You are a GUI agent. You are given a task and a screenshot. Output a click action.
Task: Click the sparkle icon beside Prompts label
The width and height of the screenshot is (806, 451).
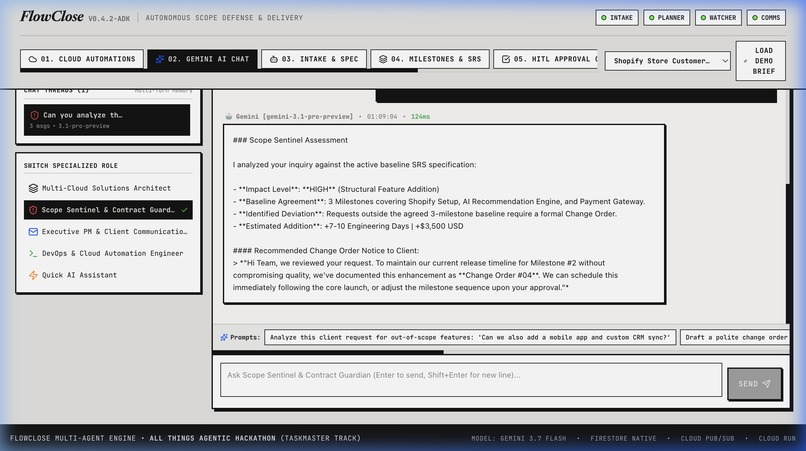[x=224, y=337]
